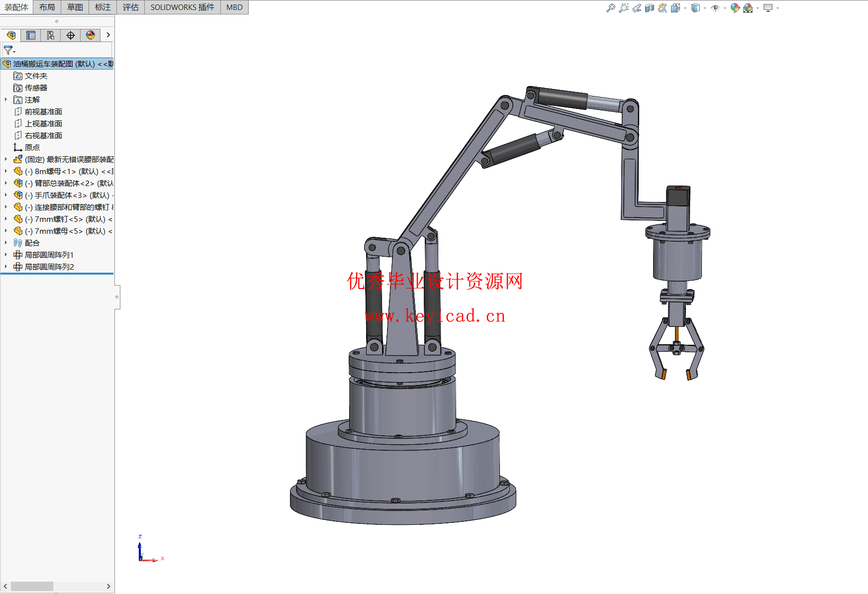Select the 右视基准面 plane
This screenshot has width=868, height=594.
point(43,135)
